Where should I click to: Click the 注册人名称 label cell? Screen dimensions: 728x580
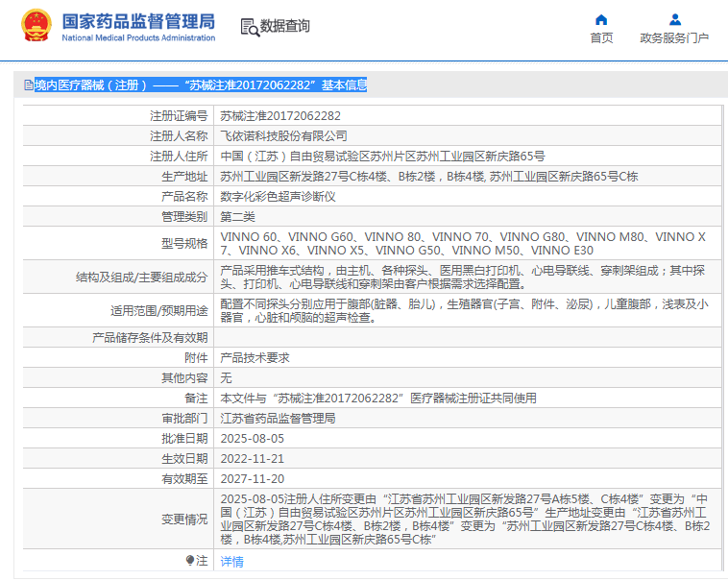pos(118,136)
